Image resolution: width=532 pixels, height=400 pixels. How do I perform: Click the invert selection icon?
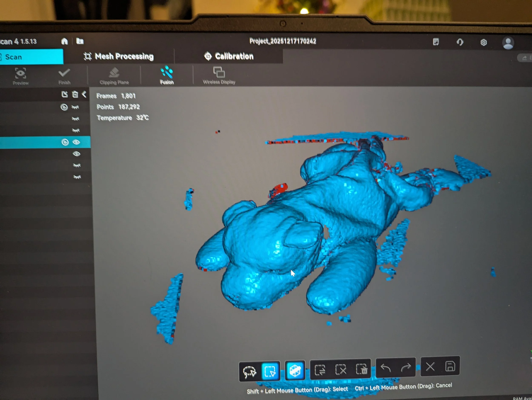point(320,369)
